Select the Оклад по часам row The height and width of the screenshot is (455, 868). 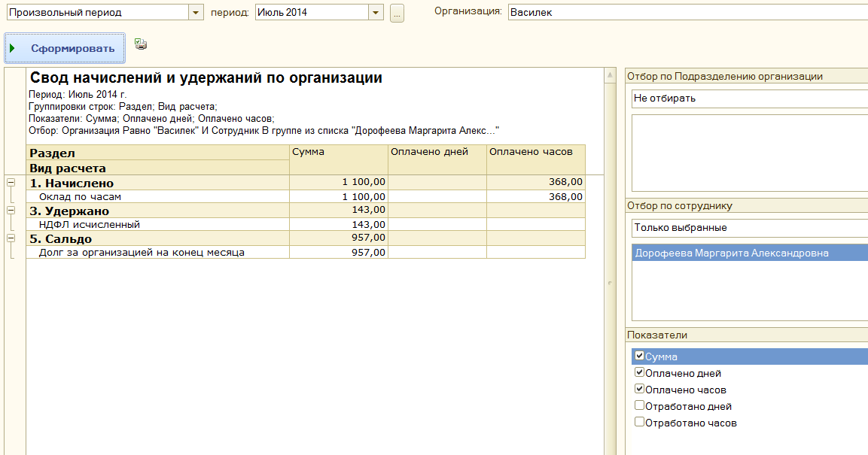coord(81,197)
